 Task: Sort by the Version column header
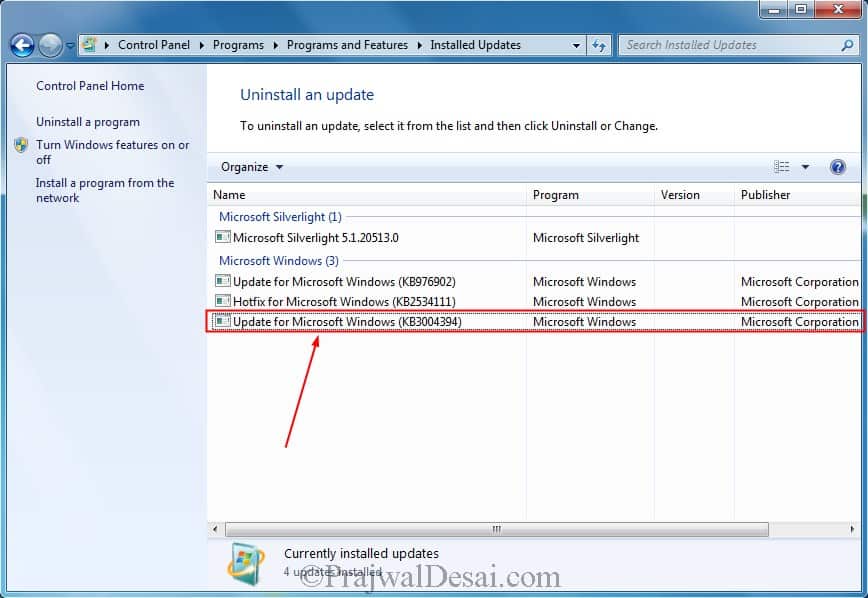pyautogui.click(x=694, y=195)
